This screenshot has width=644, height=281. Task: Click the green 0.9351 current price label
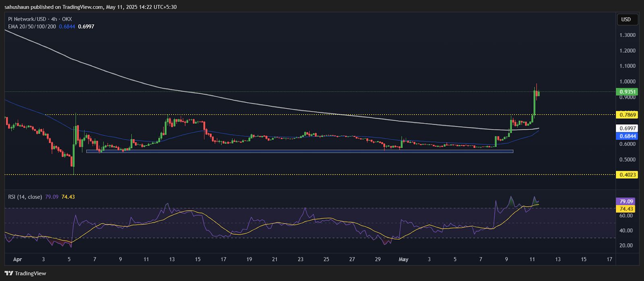click(627, 92)
